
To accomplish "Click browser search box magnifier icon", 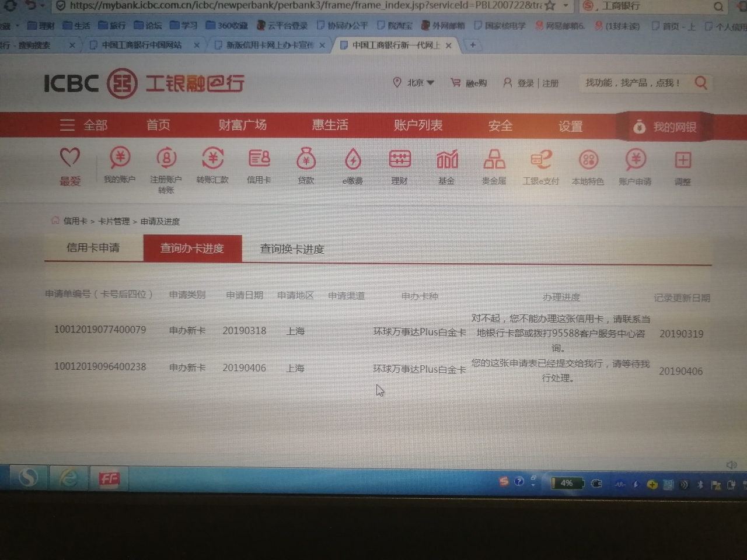I will click(x=718, y=6).
